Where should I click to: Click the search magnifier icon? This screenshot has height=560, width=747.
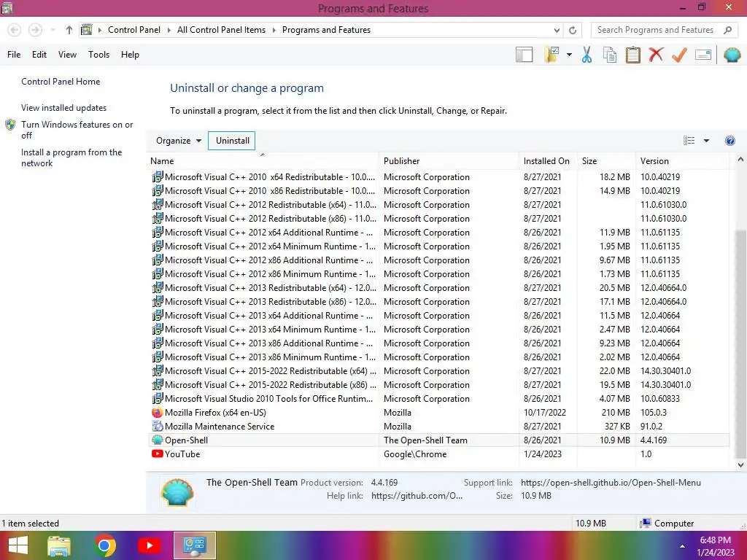coord(727,30)
